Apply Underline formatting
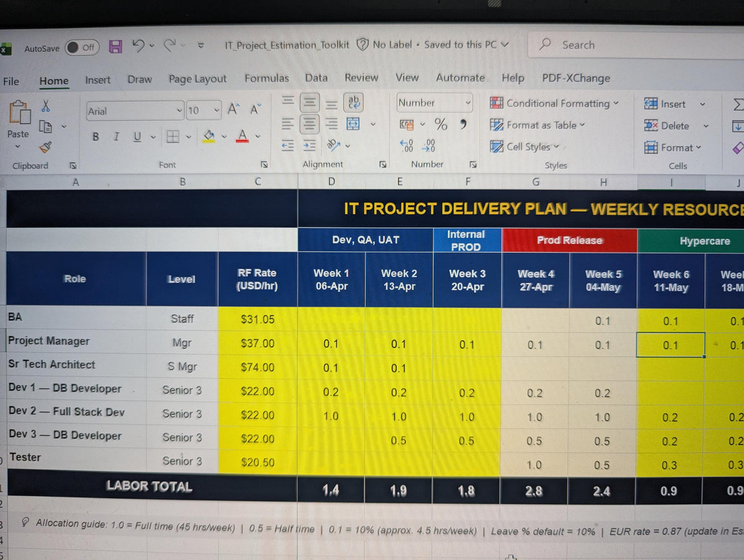 pos(136,136)
